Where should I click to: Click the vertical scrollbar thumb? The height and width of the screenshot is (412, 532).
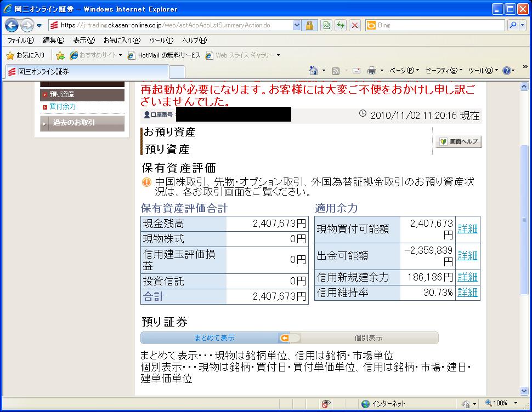coord(524,220)
